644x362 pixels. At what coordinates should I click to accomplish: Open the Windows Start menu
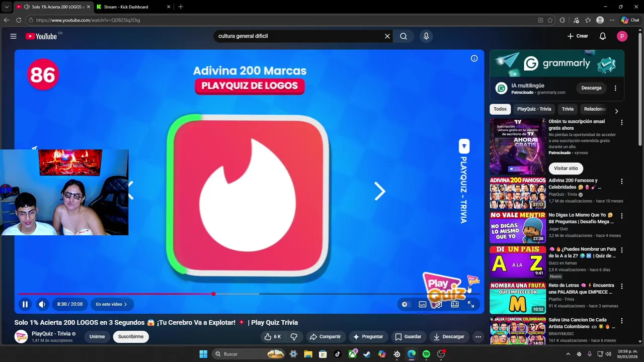(203, 354)
